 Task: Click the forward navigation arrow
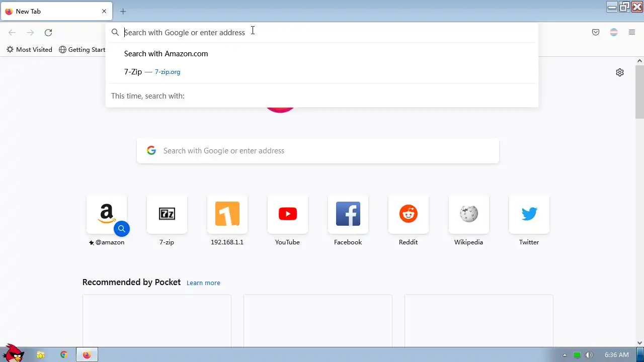(x=30, y=33)
